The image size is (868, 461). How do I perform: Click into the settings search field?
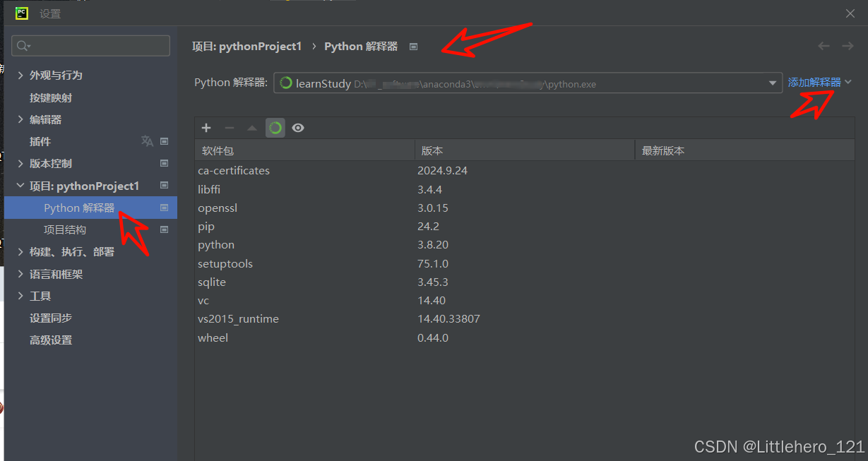[90, 46]
